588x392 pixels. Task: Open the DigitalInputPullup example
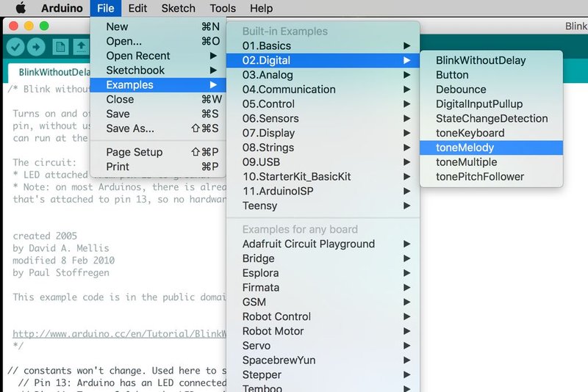pyautogui.click(x=491, y=104)
